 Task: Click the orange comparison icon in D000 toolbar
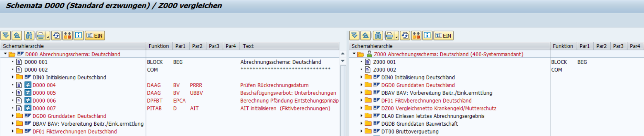tap(68, 35)
